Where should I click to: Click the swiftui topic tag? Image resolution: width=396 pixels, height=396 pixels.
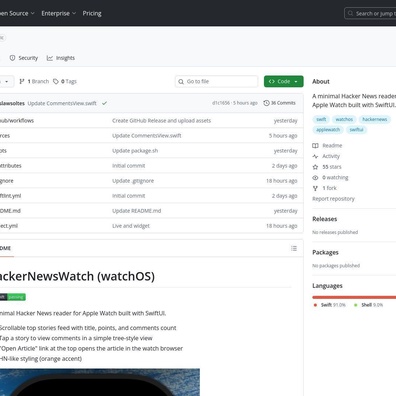click(356, 130)
